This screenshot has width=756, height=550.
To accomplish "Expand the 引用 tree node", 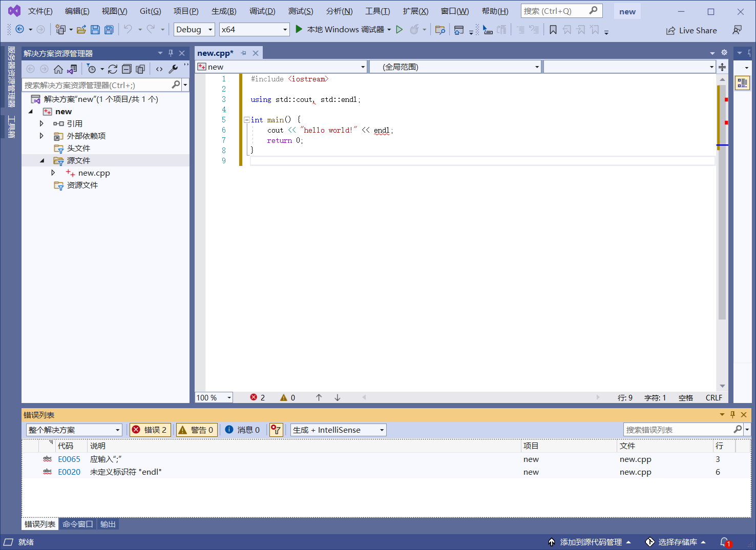I will [41, 123].
